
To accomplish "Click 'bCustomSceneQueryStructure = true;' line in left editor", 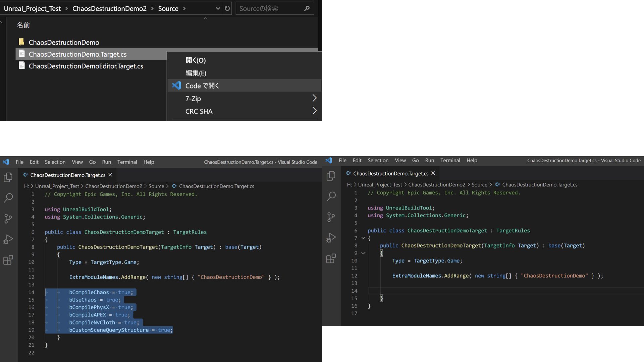I will [121, 330].
